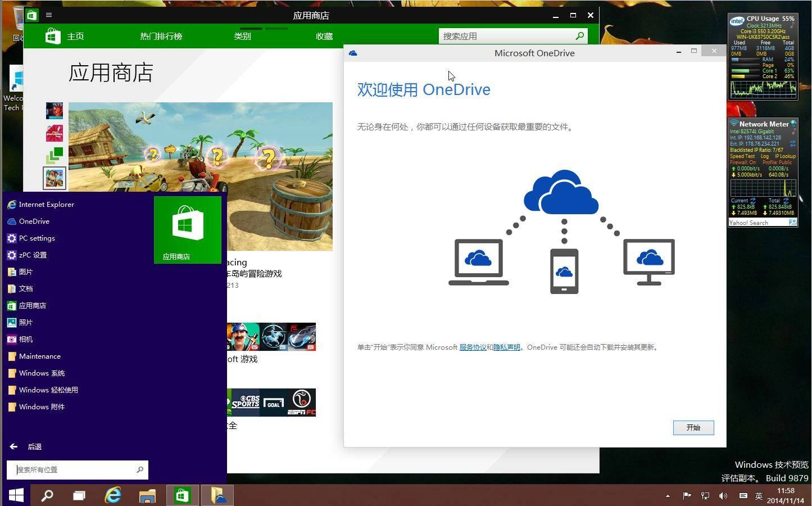Click the input keyboard tray icon
Viewport: 812px width, 506px height.
pyautogui.click(x=743, y=496)
